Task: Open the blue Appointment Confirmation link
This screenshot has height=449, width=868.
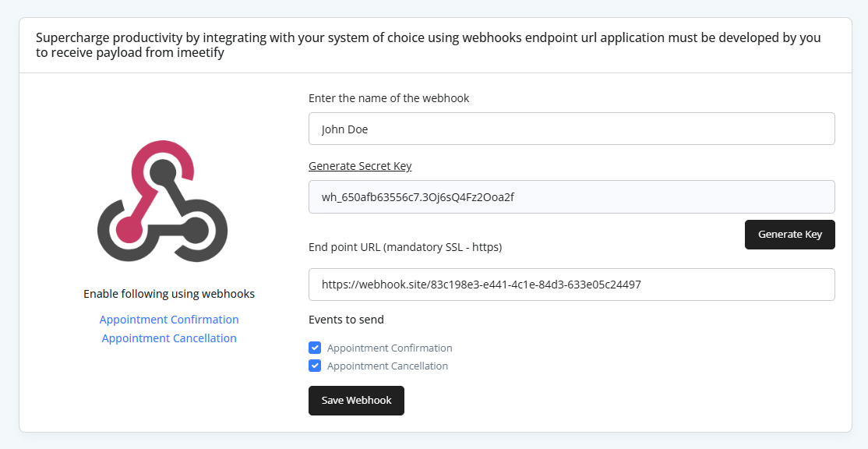Action: coord(169,320)
